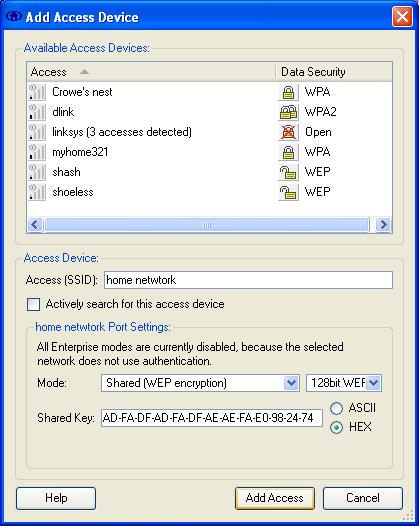Open the Mode dropdown showing Shared (WEP encryption)

(x=200, y=383)
